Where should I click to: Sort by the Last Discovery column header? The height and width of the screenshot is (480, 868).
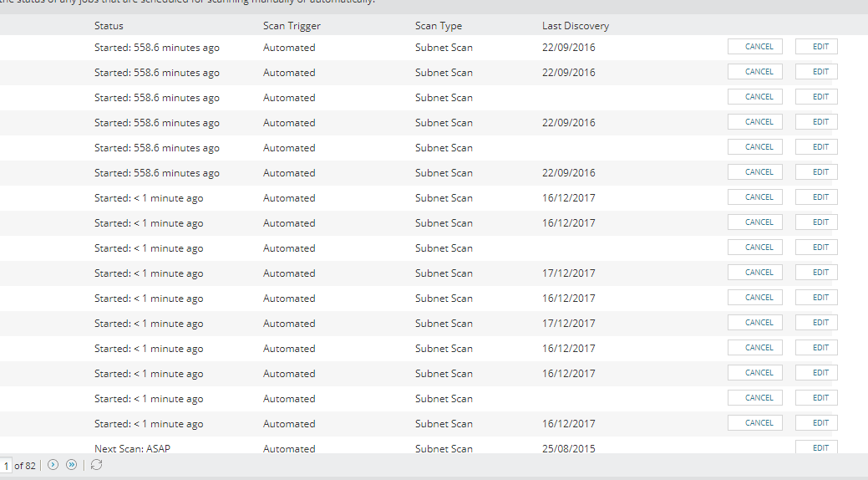pos(575,26)
